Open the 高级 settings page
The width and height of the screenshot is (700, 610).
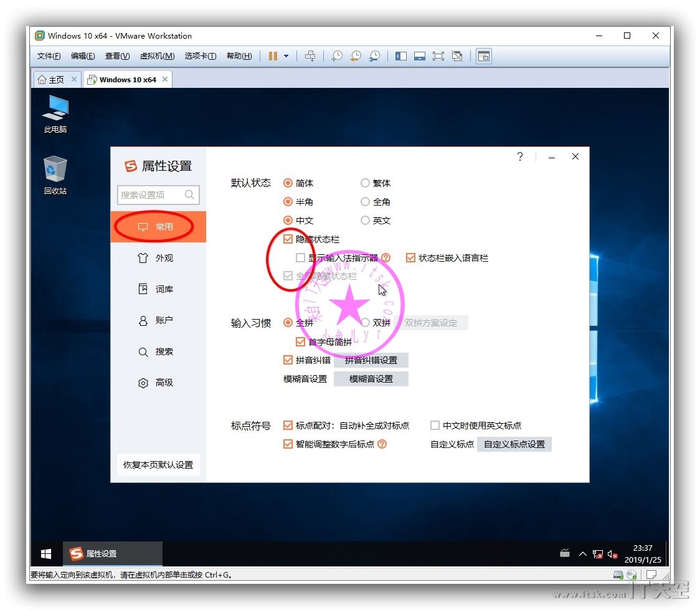(158, 383)
